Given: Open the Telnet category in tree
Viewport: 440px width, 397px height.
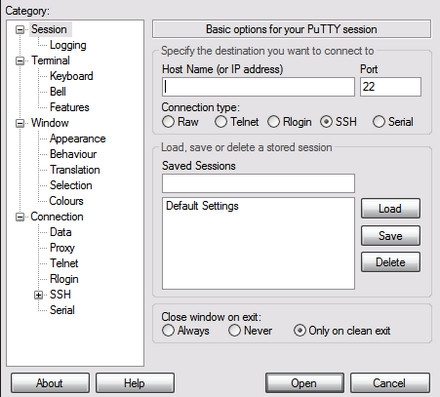Looking at the screenshot, I should click(x=64, y=263).
